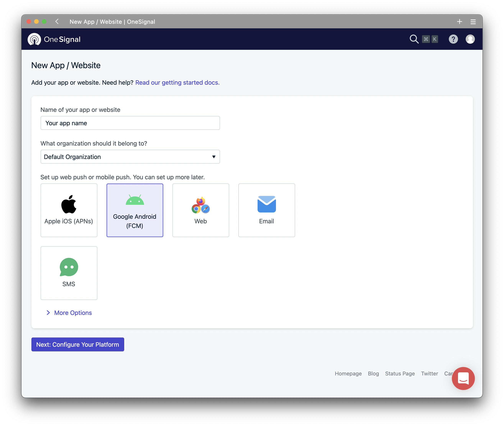Select the Web push platform
Image resolution: width=504 pixels, height=426 pixels.
(200, 210)
